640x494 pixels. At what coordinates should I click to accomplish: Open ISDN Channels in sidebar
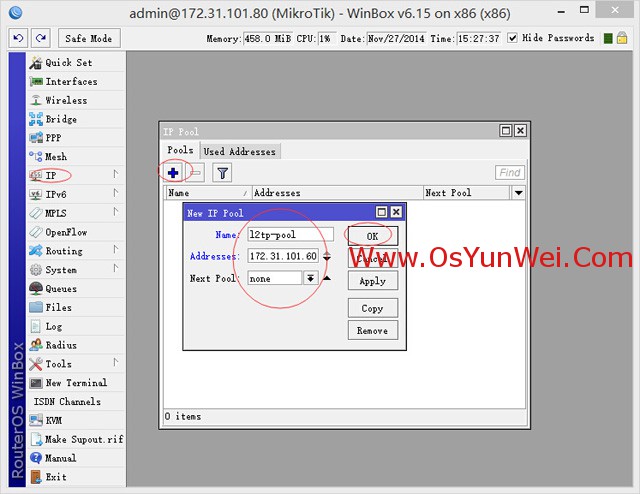coord(76,401)
